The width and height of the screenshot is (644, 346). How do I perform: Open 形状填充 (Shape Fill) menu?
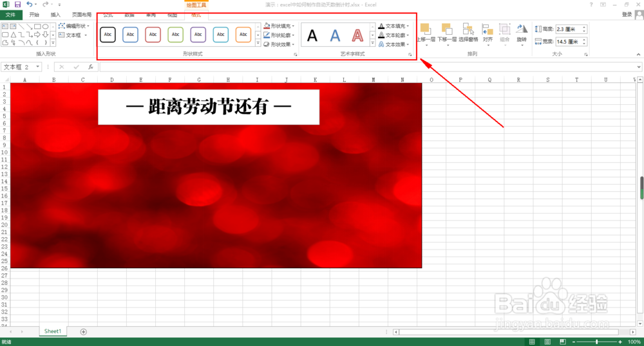tap(279, 26)
